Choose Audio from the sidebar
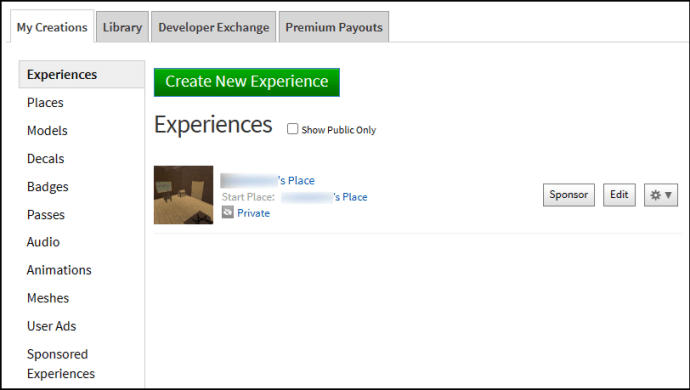The width and height of the screenshot is (690, 390). [43, 242]
